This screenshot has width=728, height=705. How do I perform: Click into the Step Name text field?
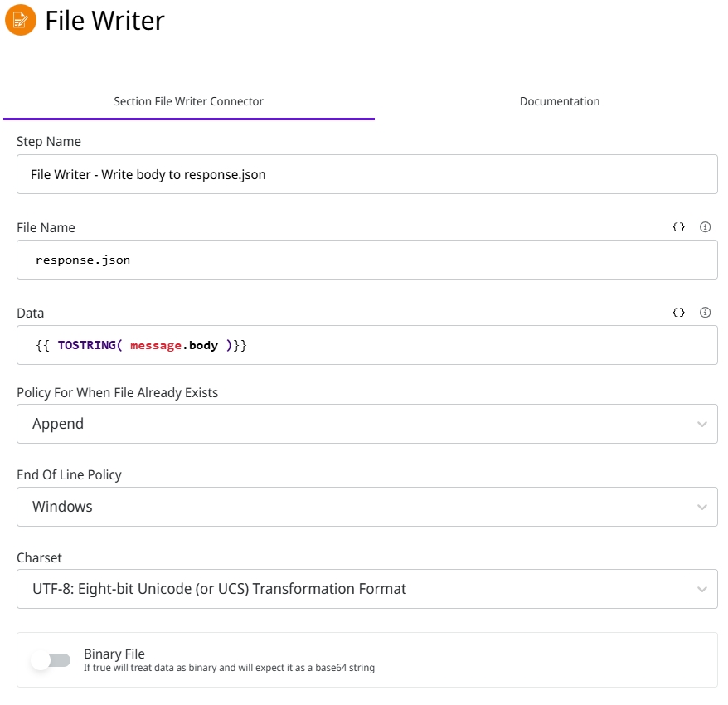pos(366,174)
